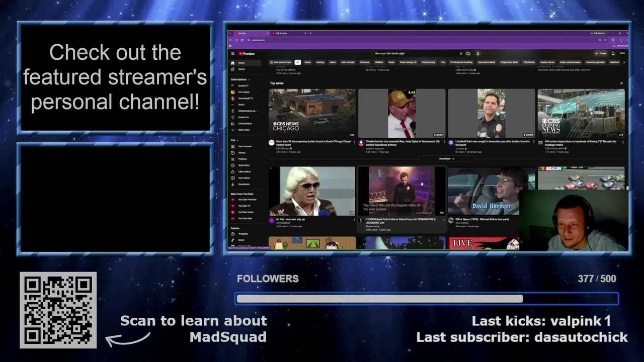The image size is (644, 362).
Task: Click the Ask Gemini button
Action: pyautogui.click(x=598, y=33)
